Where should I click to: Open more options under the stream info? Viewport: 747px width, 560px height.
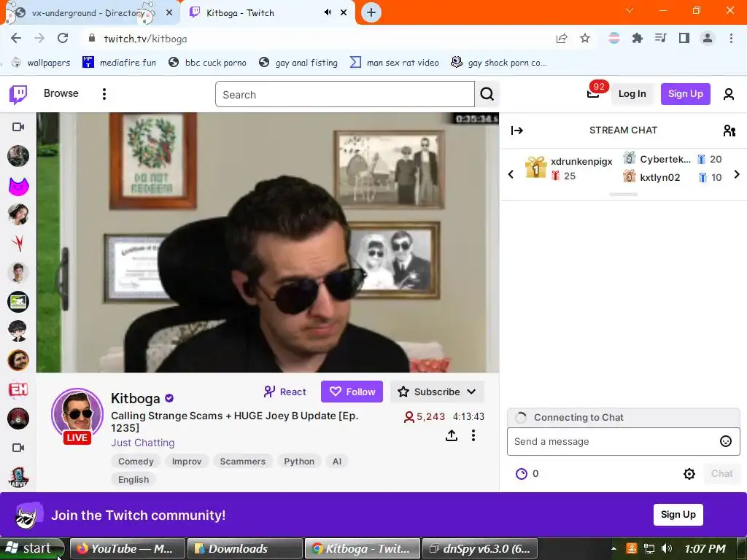coord(473,436)
